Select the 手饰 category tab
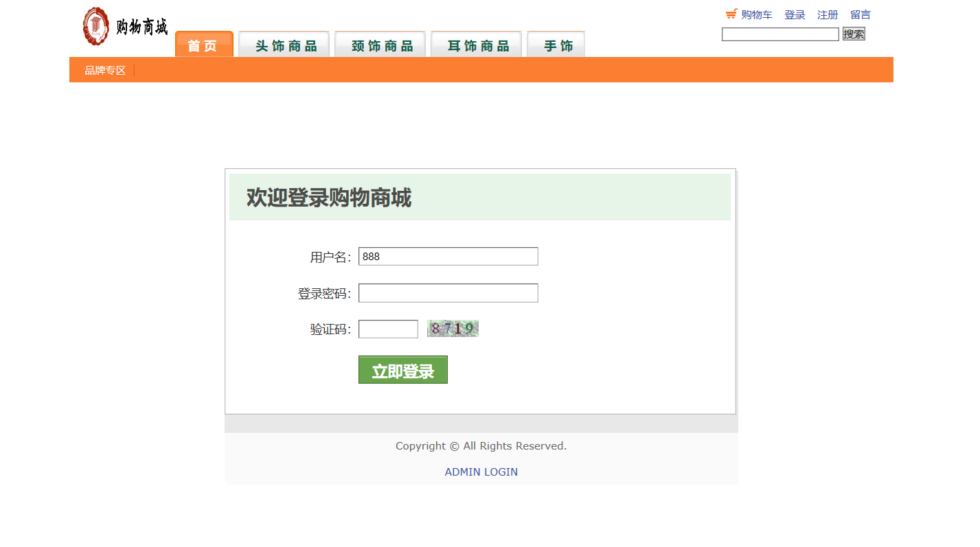The height and width of the screenshot is (547, 980). (556, 45)
